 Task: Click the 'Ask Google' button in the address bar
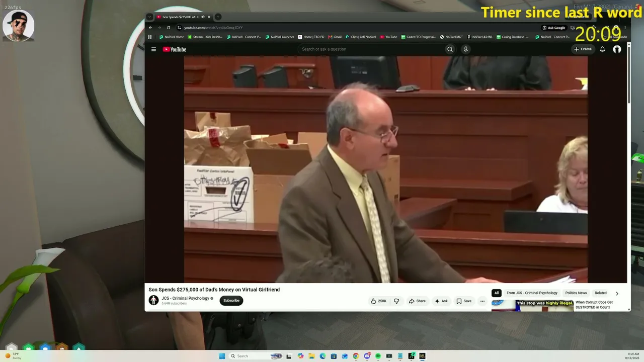click(553, 28)
